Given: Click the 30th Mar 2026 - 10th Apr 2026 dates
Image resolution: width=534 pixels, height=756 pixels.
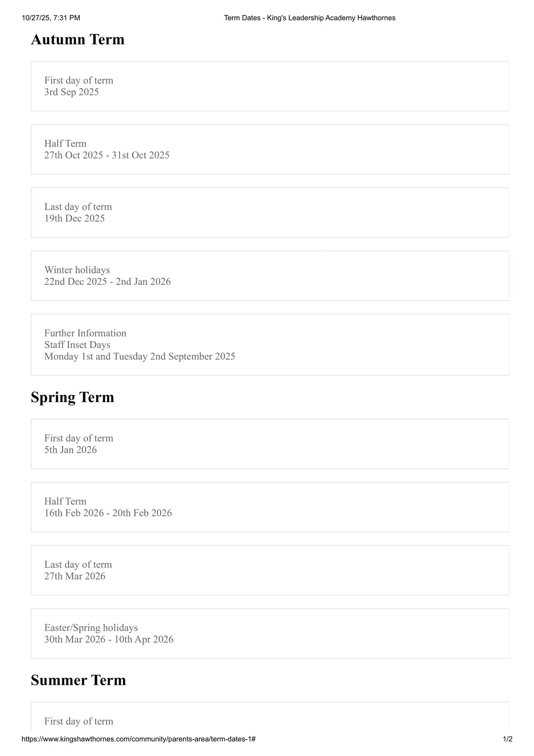Looking at the screenshot, I should (109, 640).
